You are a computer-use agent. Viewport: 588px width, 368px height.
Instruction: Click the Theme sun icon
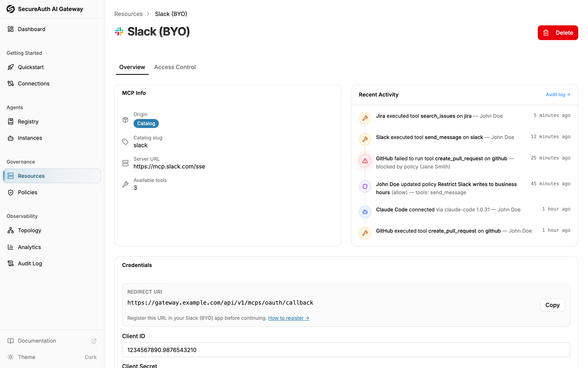[10, 357]
